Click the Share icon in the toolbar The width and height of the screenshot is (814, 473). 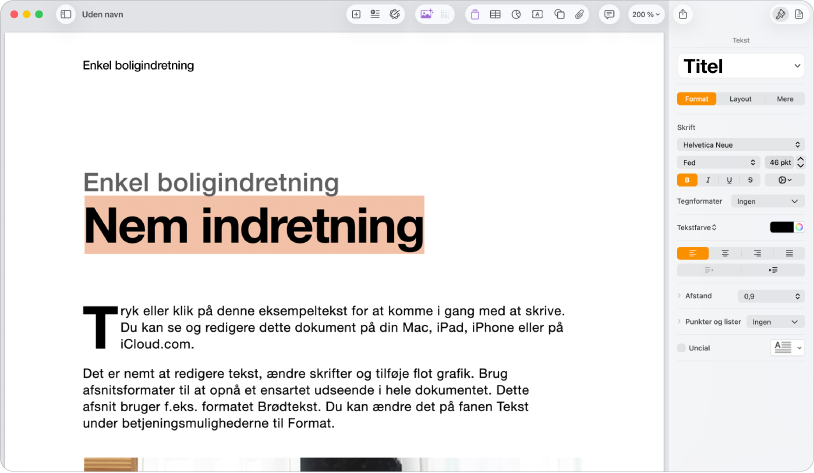pos(683,15)
